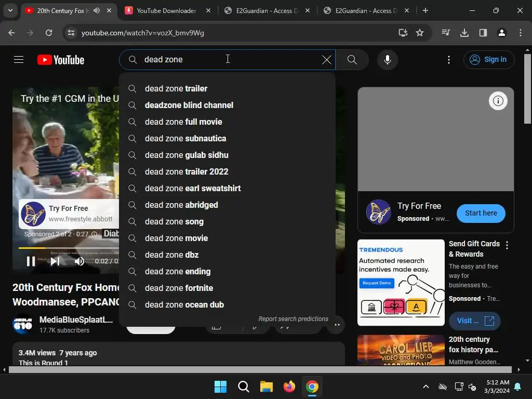Screen dimensions: 532x399
Task: Choose suggestion 'dead zone dbz'
Action: [228, 255]
